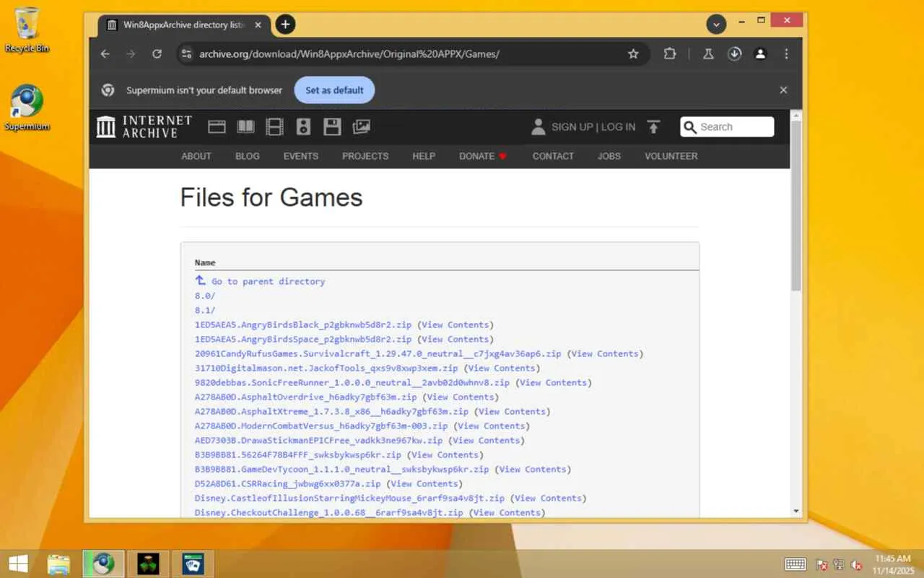View Contents of the GameDevTycoon zip
Viewport: 924px width, 578px height.
tap(533, 469)
